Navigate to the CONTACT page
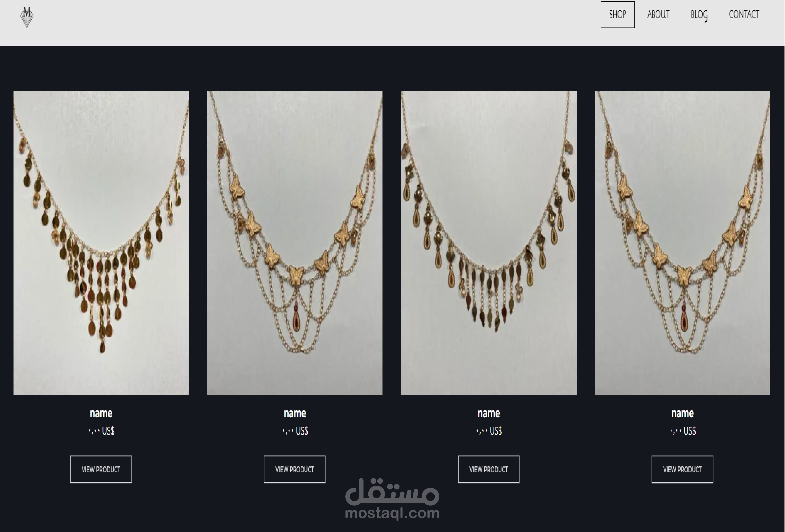Viewport: 785px width, 532px height. pos(744,14)
